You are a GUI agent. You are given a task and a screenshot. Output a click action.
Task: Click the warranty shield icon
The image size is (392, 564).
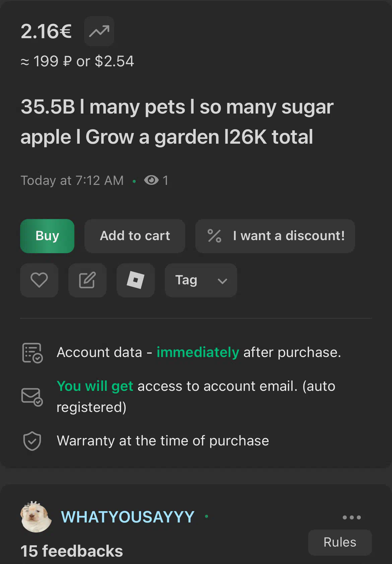point(32,441)
